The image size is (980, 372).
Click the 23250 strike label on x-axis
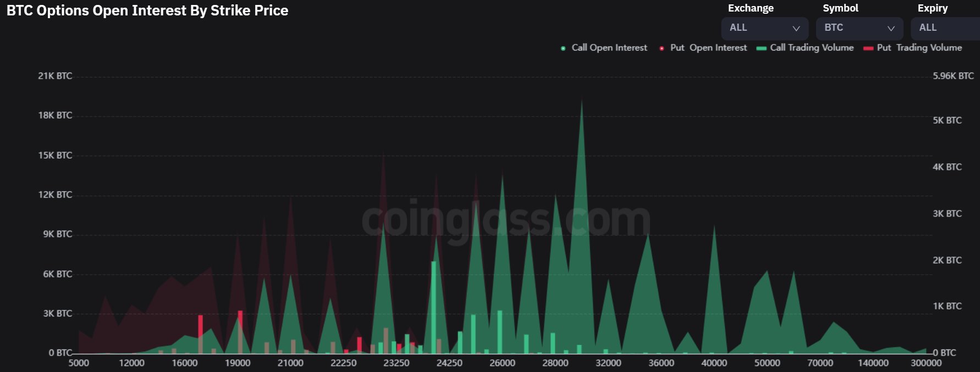396,363
